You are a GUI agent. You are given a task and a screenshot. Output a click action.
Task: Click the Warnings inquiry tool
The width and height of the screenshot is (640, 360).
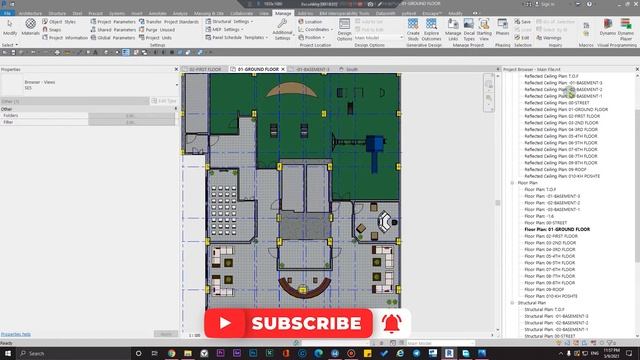click(549, 38)
